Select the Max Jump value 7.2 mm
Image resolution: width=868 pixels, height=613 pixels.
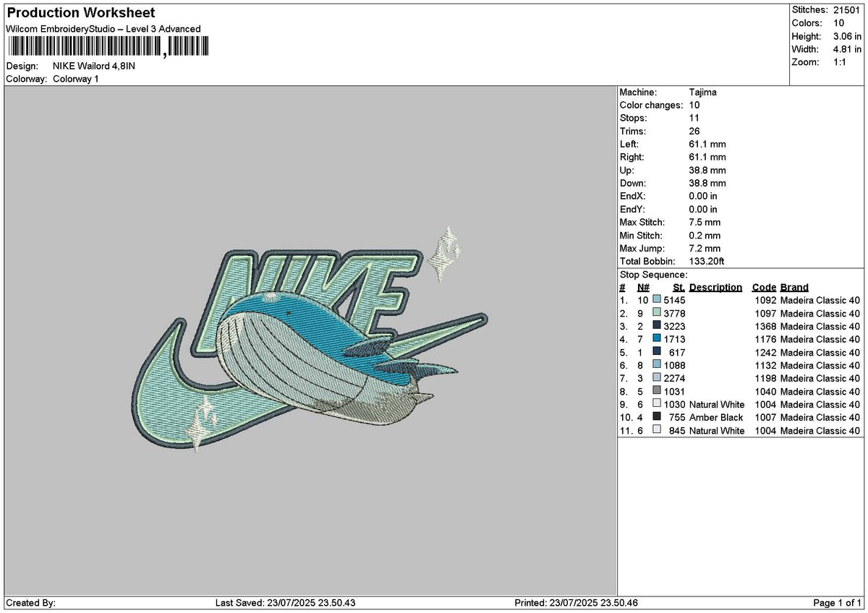[x=705, y=249]
